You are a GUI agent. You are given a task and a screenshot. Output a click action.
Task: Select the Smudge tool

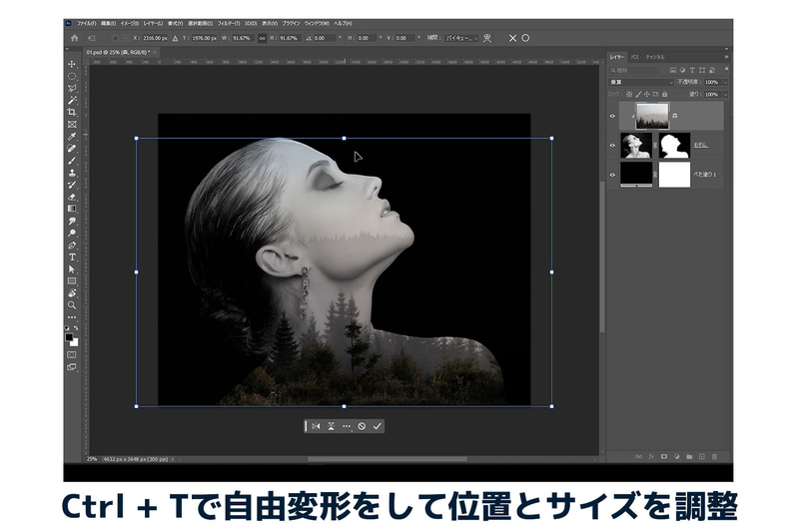pos(72,221)
